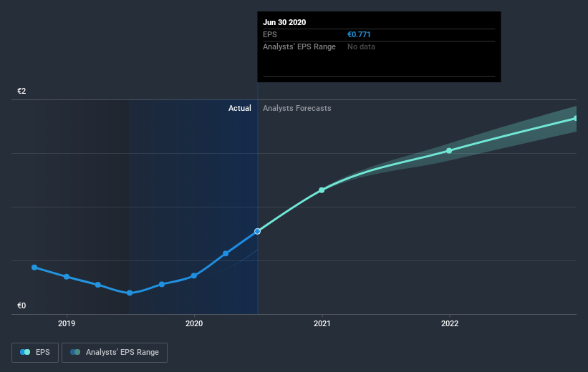The image size is (588, 372).
Task: Toggle the EPS legend series
Action: pos(35,352)
